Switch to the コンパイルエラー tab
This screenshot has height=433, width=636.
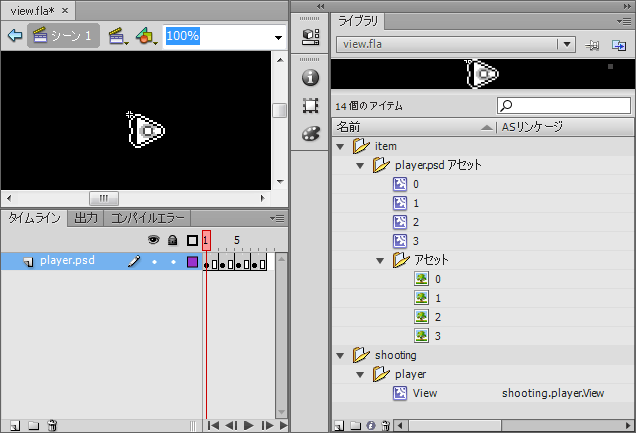click(x=147, y=218)
